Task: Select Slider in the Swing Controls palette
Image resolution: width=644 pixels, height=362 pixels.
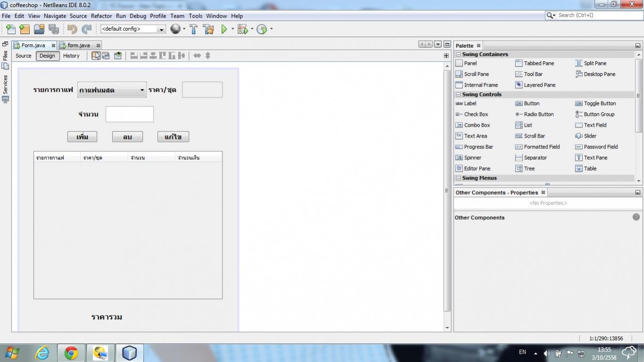Action: 590,136
